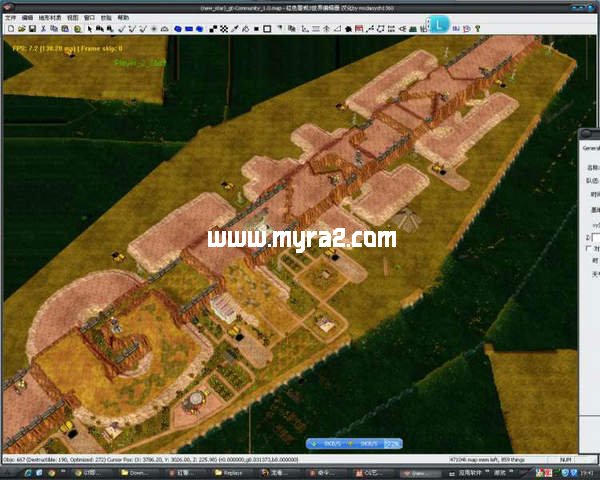
Task: Click the dome arc toolbar icon
Action: (165, 29)
